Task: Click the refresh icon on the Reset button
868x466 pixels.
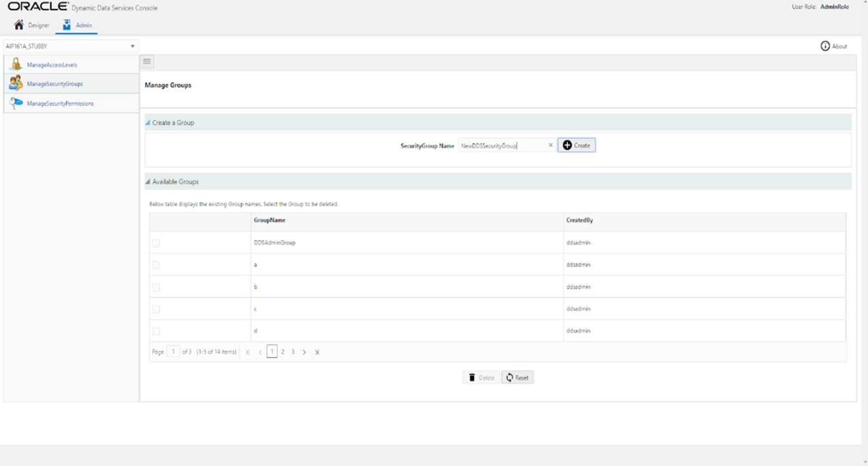Action: [509, 377]
